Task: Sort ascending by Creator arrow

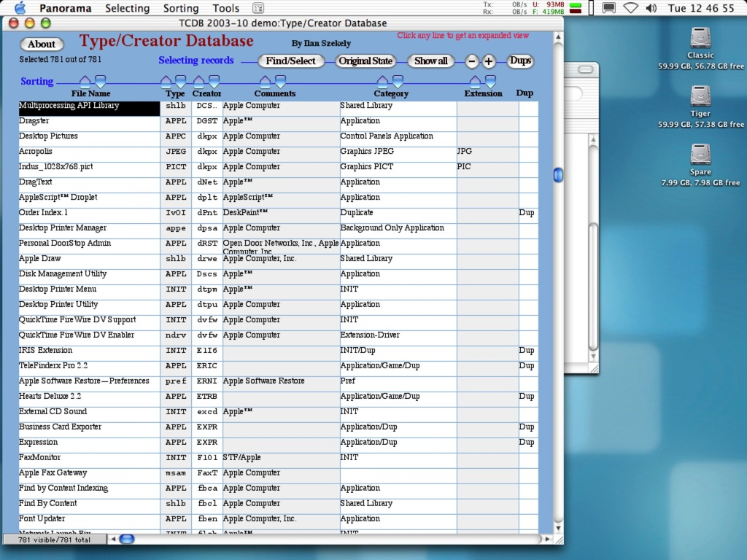Action: (x=199, y=81)
